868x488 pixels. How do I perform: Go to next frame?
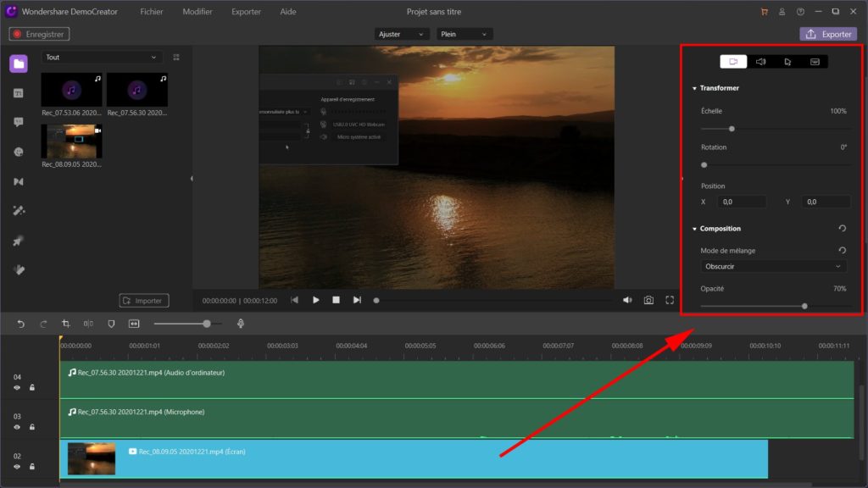(x=357, y=300)
